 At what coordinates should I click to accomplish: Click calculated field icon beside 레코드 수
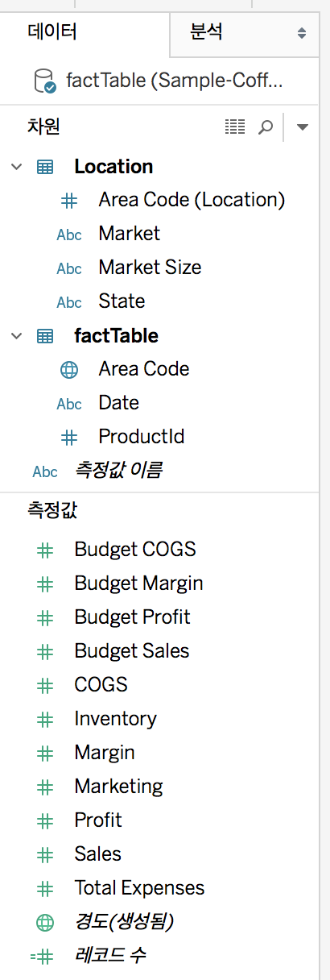click(x=42, y=956)
